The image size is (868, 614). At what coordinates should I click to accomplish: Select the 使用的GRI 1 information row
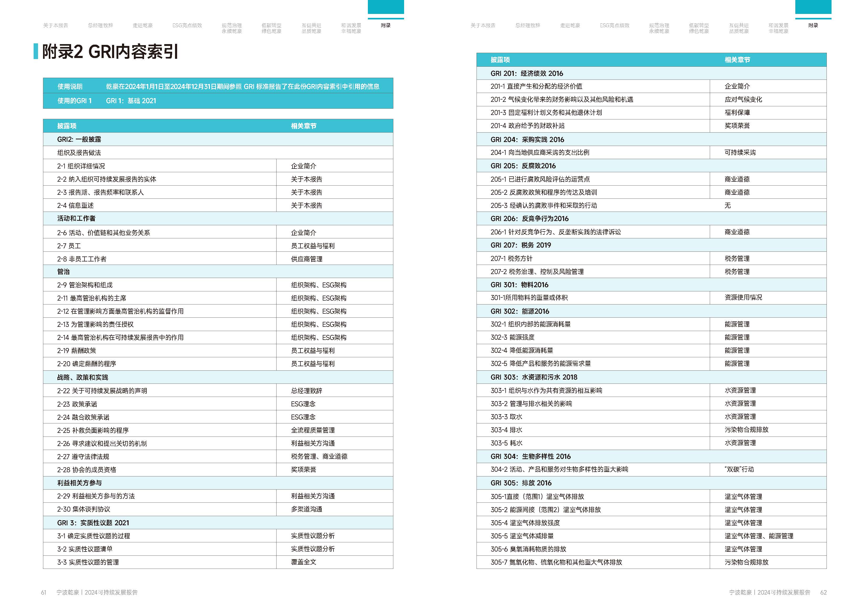pos(74,101)
